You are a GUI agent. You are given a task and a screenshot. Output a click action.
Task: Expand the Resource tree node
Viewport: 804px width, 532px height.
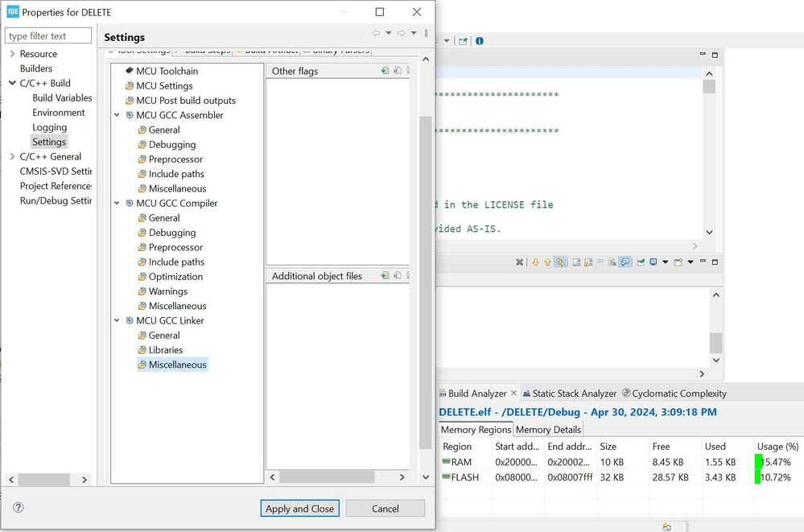tap(12, 53)
